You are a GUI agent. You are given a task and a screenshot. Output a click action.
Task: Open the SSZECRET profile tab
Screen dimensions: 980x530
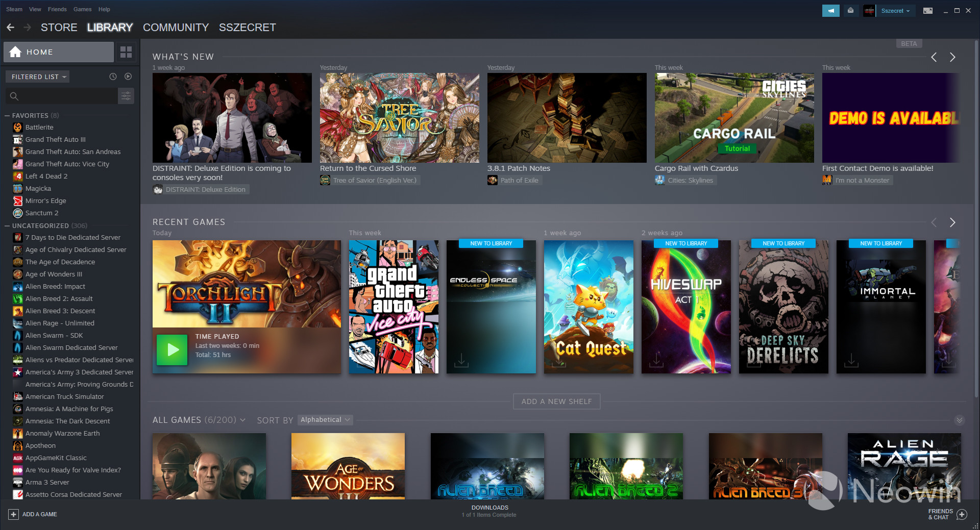click(248, 28)
